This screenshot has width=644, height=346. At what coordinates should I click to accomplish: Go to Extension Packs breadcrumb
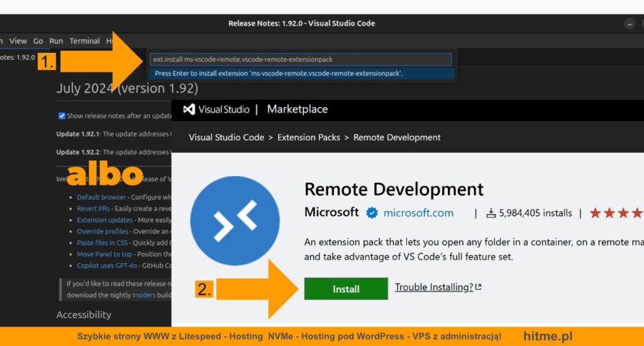point(308,137)
